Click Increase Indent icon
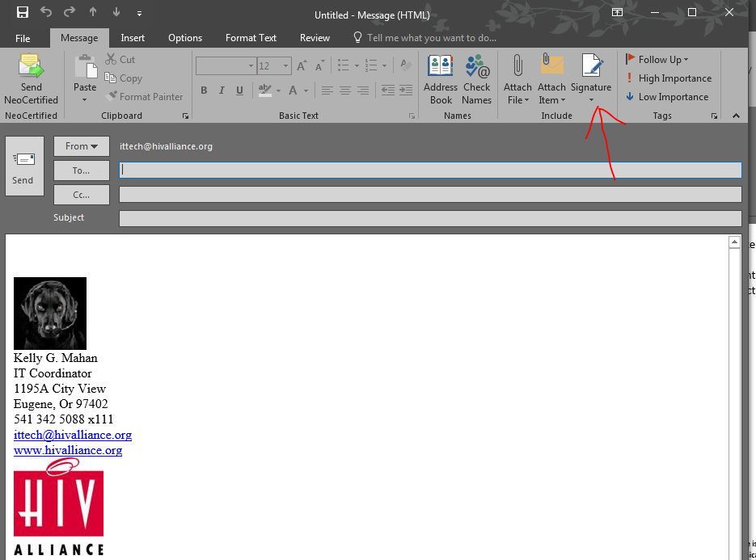The width and height of the screenshot is (756, 560). (x=406, y=91)
